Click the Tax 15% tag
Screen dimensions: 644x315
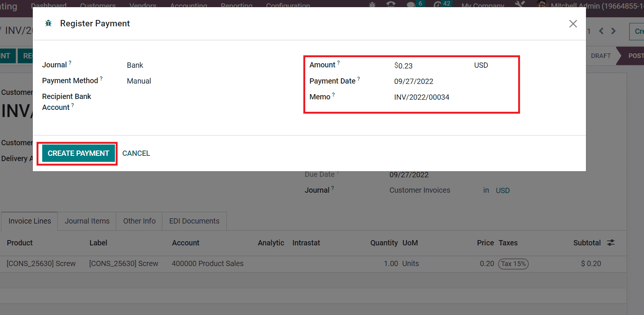tap(513, 264)
